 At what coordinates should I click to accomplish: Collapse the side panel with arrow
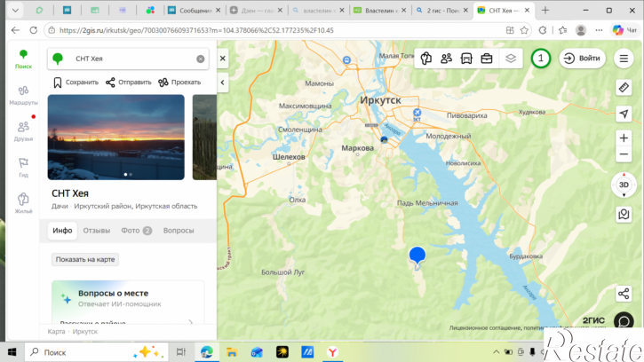tap(223, 83)
